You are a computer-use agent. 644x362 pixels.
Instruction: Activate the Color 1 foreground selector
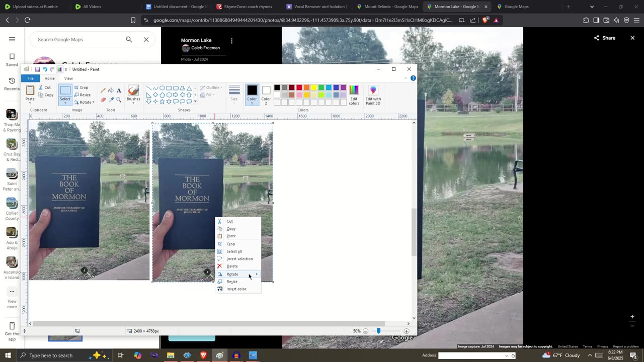click(252, 94)
